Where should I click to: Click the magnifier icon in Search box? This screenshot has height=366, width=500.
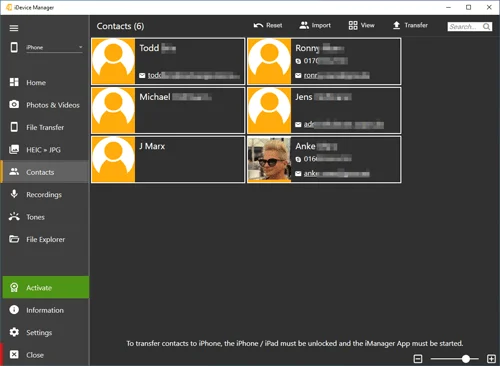click(487, 26)
